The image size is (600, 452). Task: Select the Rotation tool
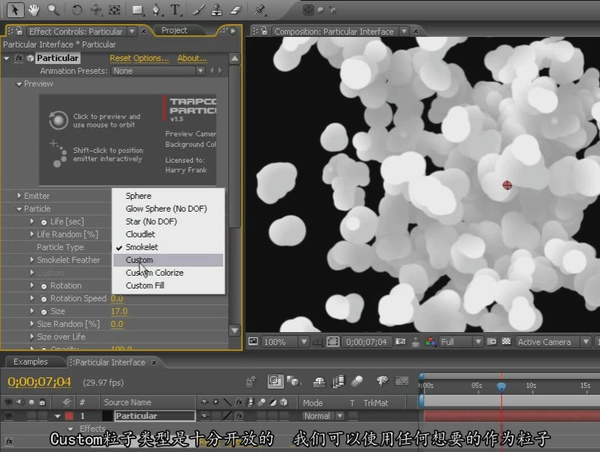(77, 10)
